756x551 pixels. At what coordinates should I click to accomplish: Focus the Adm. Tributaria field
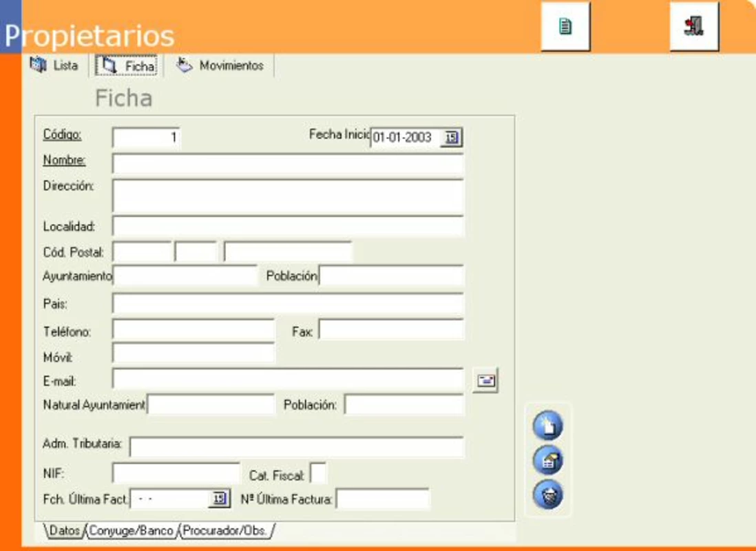coord(297,447)
